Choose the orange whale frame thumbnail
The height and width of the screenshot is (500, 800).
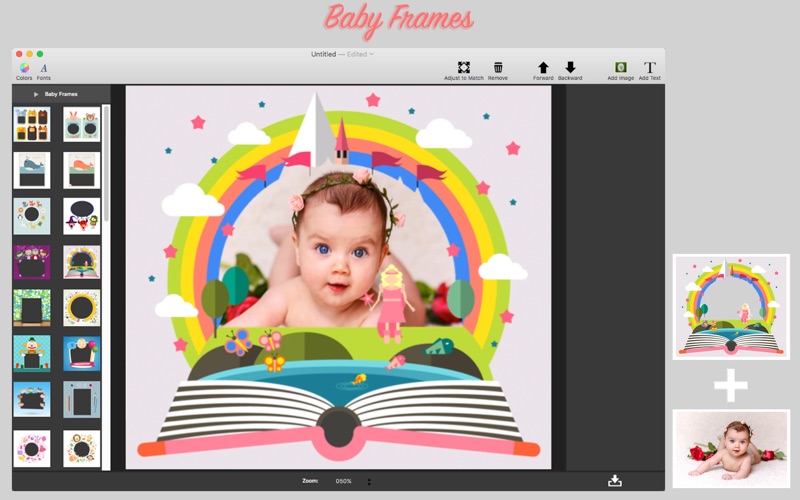tap(82, 170)
